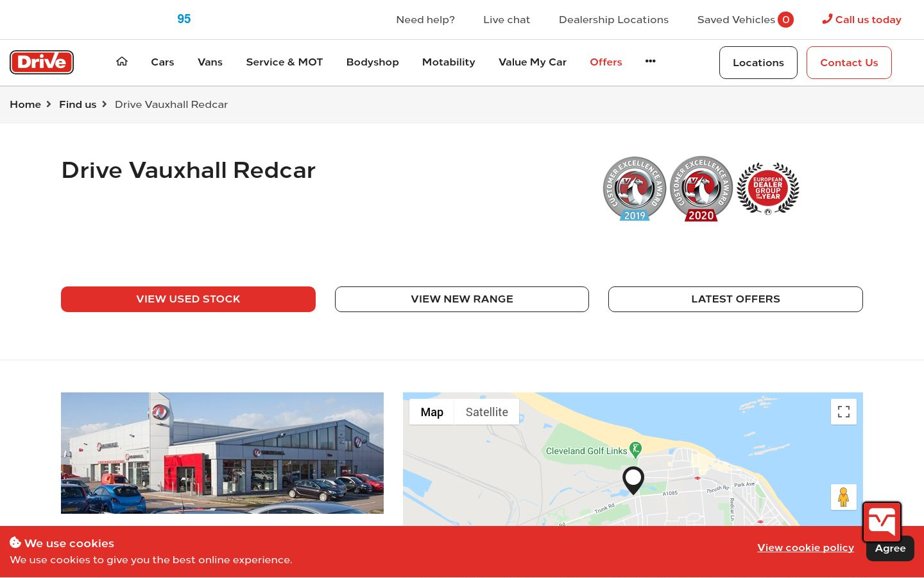Go to Find us breadcrumb
This screenshot has height=578, width=924.
coord(78,105)
